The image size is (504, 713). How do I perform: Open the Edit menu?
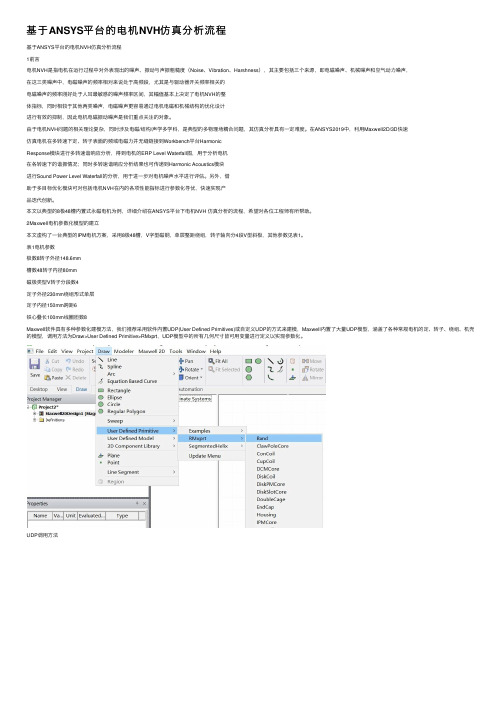click(x=52, y=351)
